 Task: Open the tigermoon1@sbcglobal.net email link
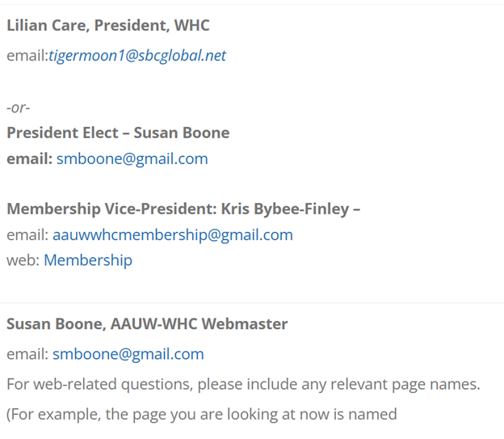click(x=137, y=56)
